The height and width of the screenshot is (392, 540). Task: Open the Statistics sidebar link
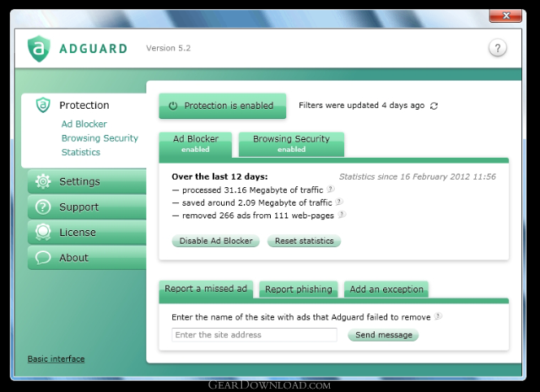click(x=81, y=152)
